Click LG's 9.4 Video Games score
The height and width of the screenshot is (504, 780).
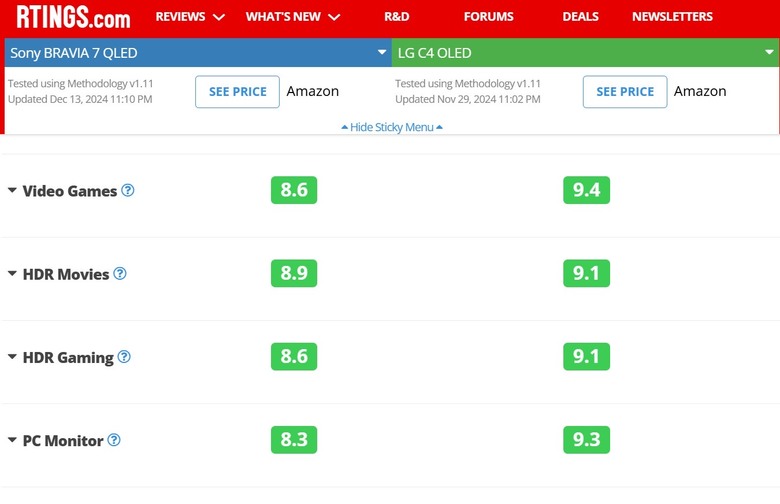(586, 190)
